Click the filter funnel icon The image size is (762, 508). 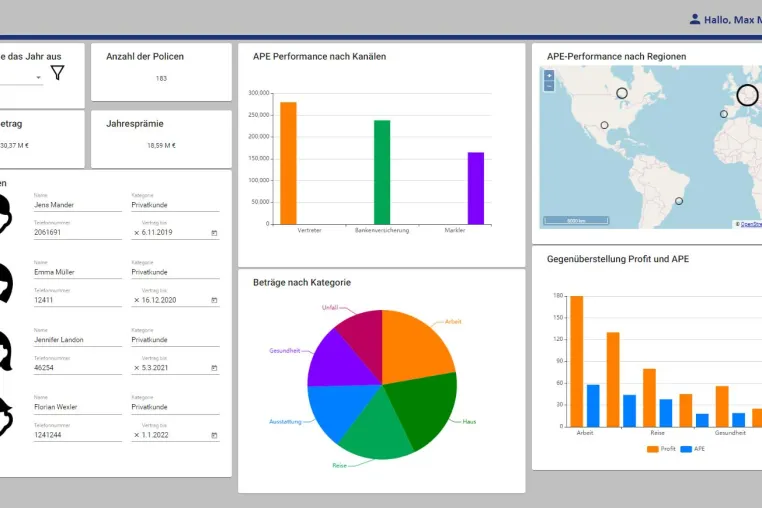[x=57, y=73]
